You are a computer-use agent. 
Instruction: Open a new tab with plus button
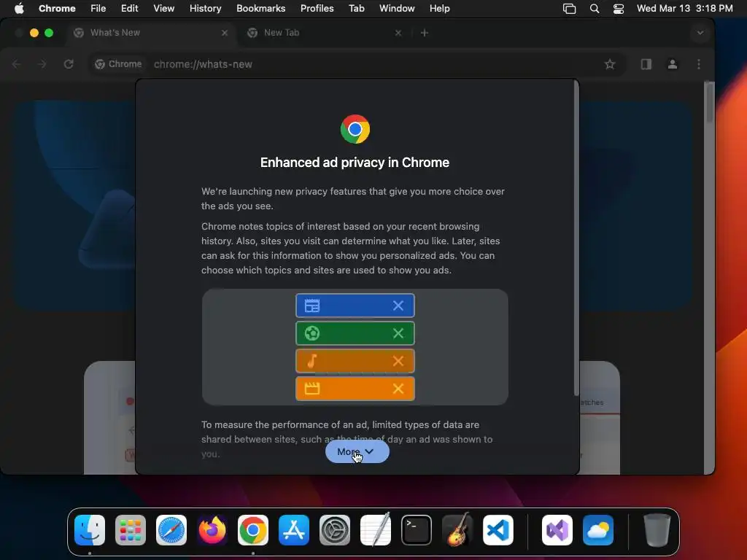425,33
